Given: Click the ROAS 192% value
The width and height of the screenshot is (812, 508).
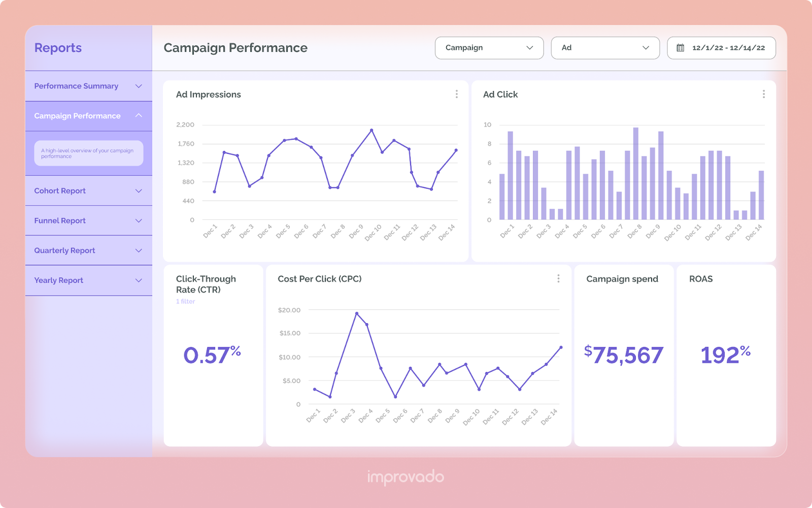Looking at the screenshot, I should (x=725, y=355).
